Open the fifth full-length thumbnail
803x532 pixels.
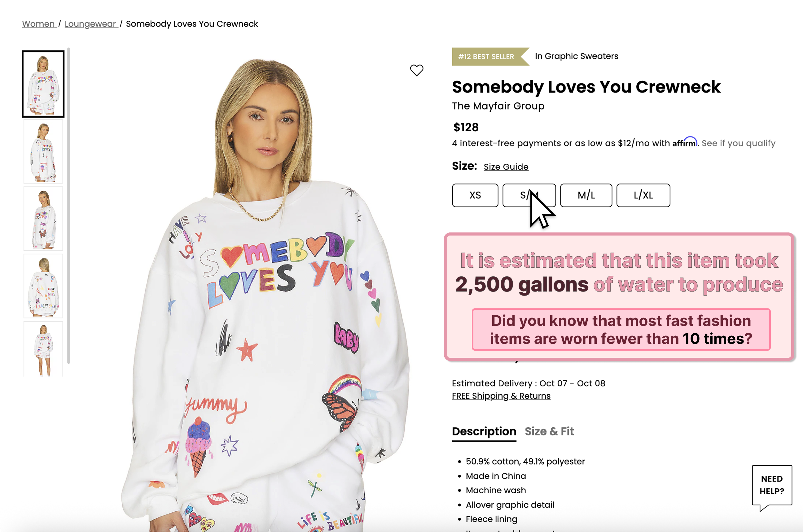tap(43, 349)
